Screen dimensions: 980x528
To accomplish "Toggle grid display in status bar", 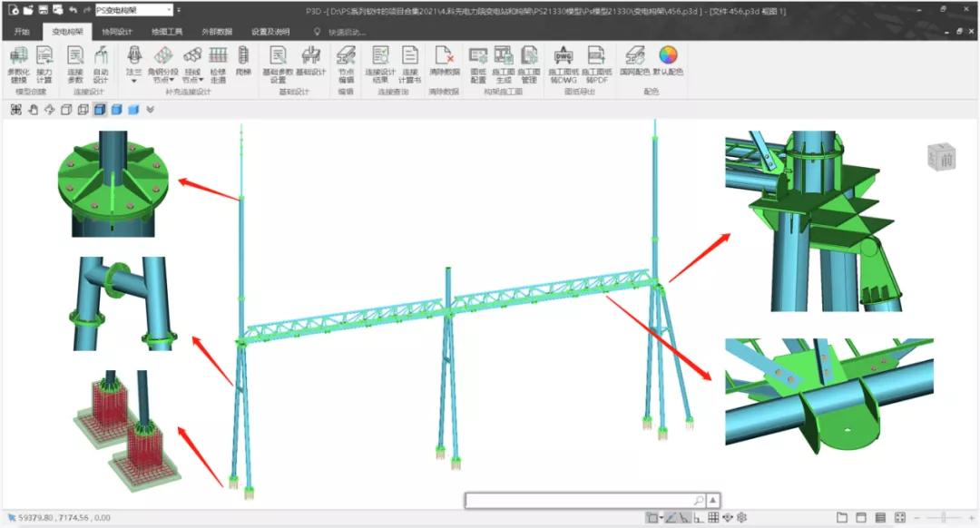I will click(713, 517).
